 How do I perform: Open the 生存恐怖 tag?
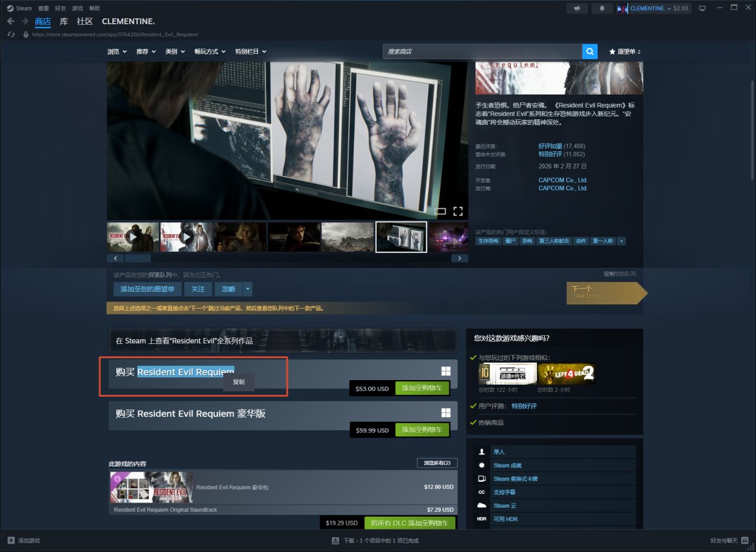pyautogui.click(x=488, y=241)
